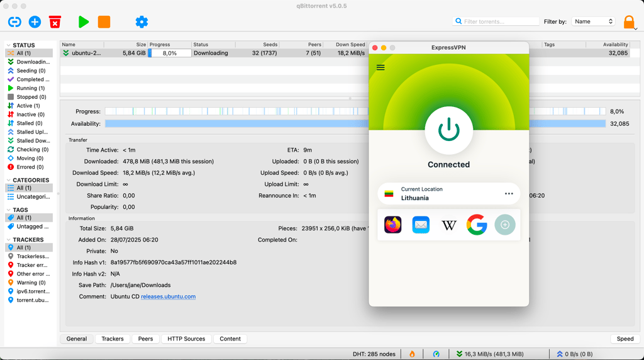Viewport: 644px width, 360px height.
Task: Switch to the Content tab
Action: click(230, 339)
